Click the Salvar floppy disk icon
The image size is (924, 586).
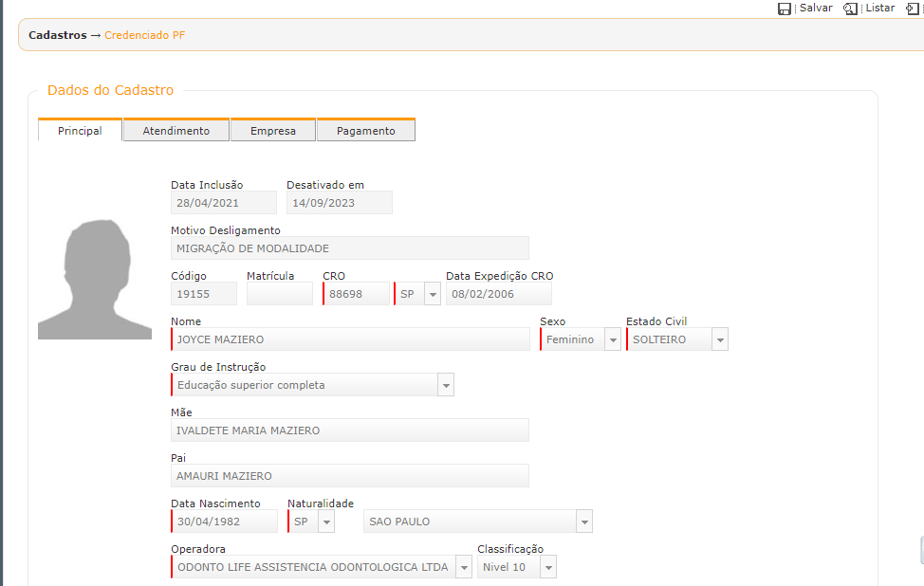785,9
